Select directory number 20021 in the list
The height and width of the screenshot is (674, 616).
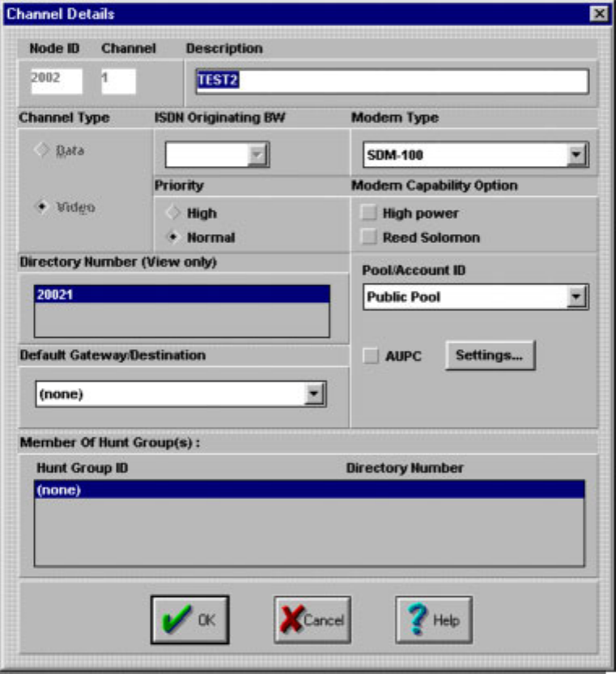point(181,295)
